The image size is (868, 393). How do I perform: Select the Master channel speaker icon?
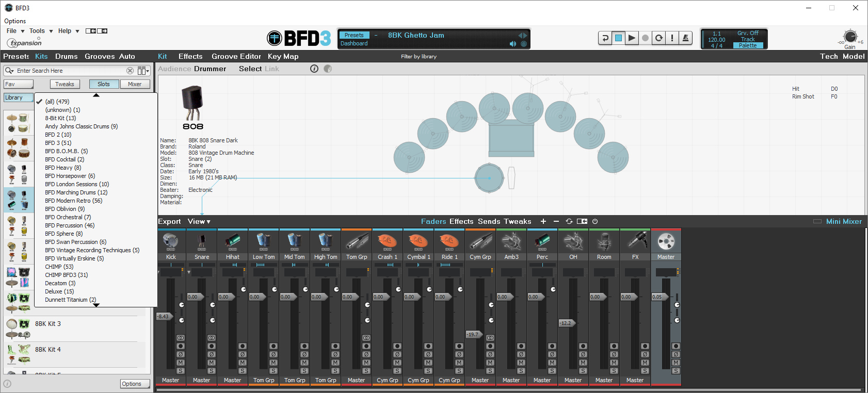pos(666,241)
